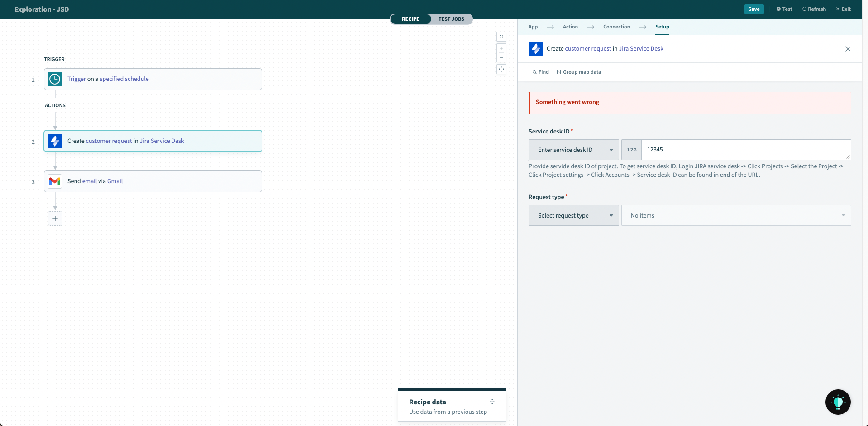Add a new step with plus icon
This screenshot has height=426, width=868.
[55, 218]
